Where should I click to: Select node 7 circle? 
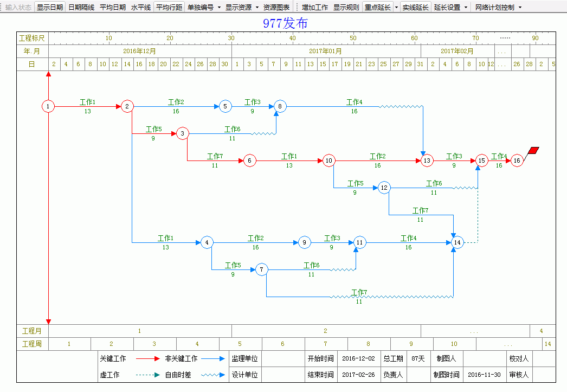tap(262, 269)
